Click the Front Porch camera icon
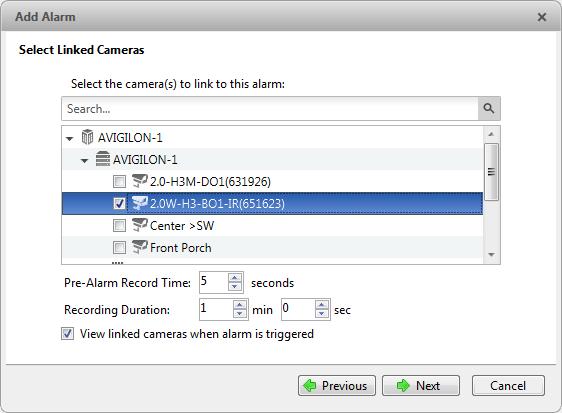This screenshot has width=562, height=413. [x=139, y=247]
